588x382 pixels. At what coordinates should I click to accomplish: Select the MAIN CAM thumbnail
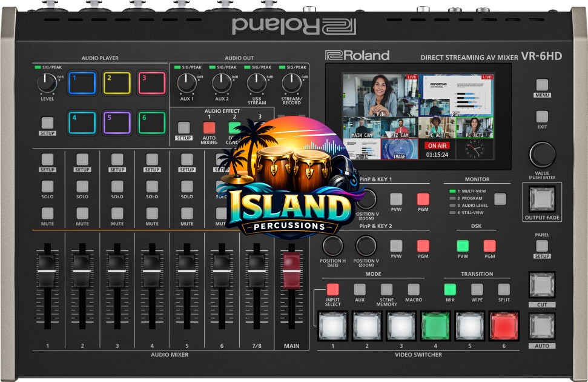(362, 128)
